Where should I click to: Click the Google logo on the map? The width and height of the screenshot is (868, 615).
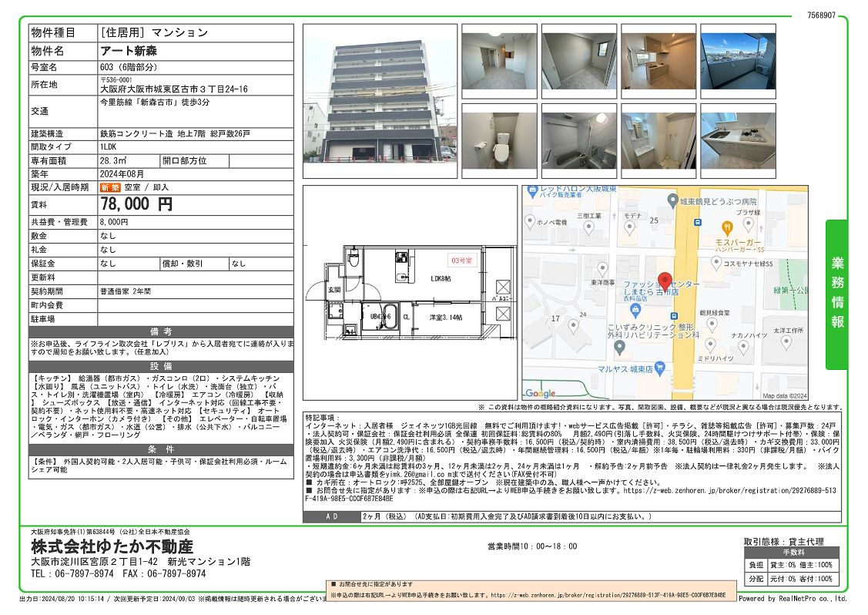click(541, 393)
